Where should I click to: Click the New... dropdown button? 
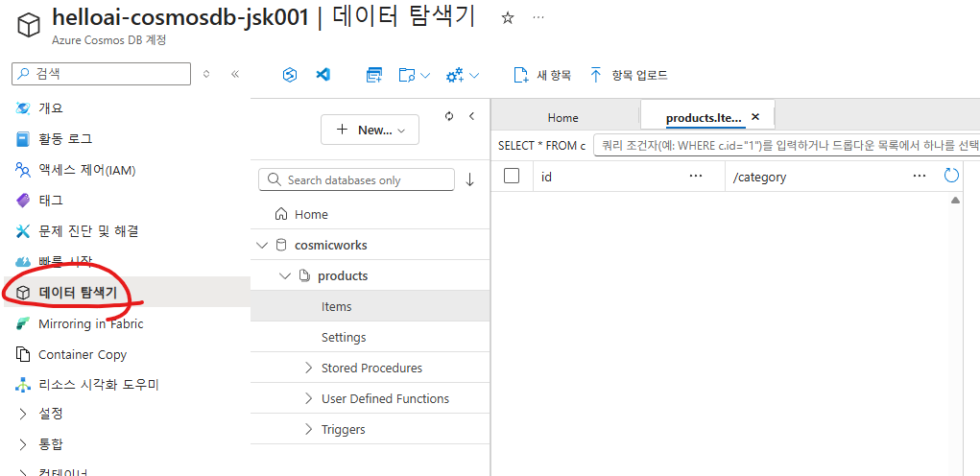pos(370,130)
